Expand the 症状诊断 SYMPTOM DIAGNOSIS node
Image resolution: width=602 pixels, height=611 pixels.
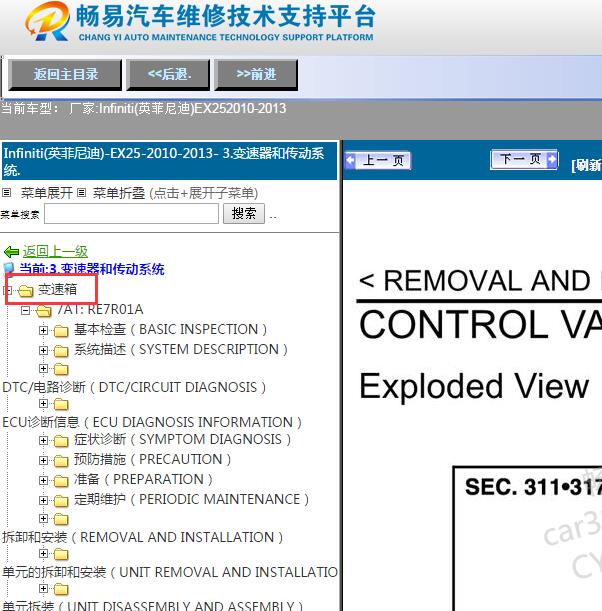(x=43, y=440)
